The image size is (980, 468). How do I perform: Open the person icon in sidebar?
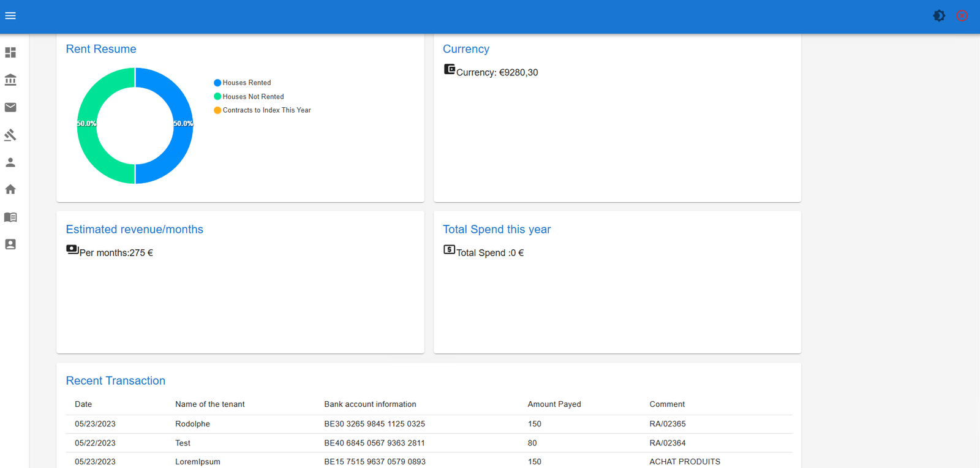[x=10, y=162]
